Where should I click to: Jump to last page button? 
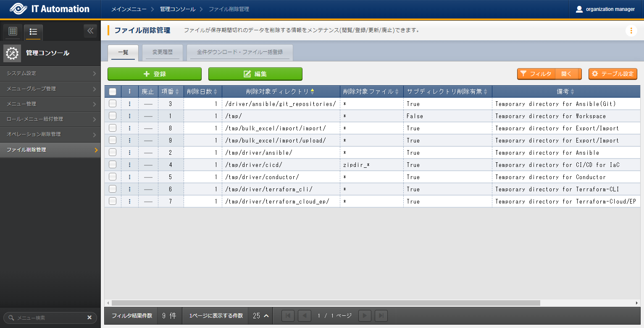pyautogui.click(x=381, y=316)
